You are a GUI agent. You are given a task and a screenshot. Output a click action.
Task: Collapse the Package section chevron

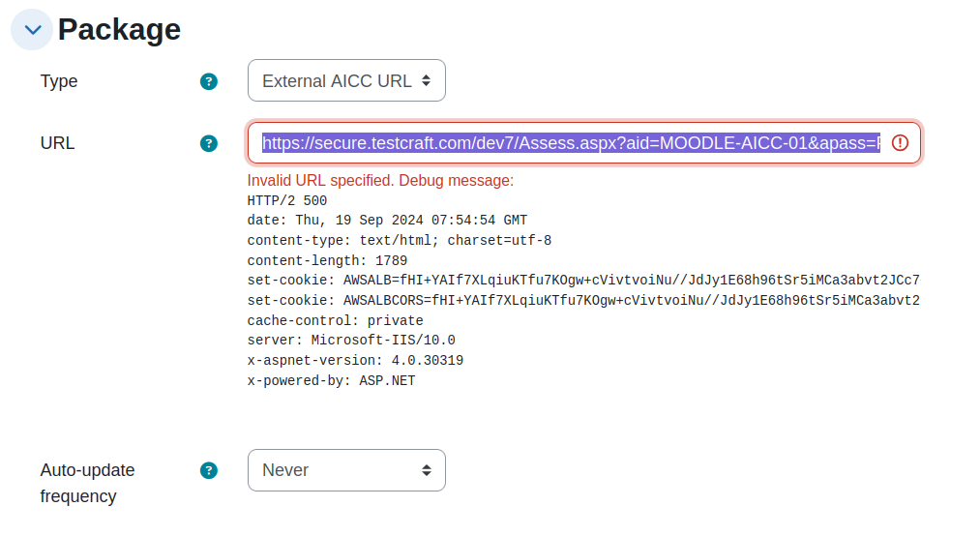[32, 29]
